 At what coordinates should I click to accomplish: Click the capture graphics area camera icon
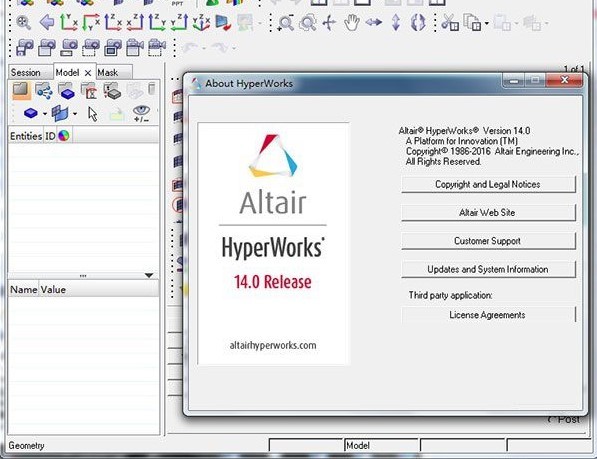point(69,48)
